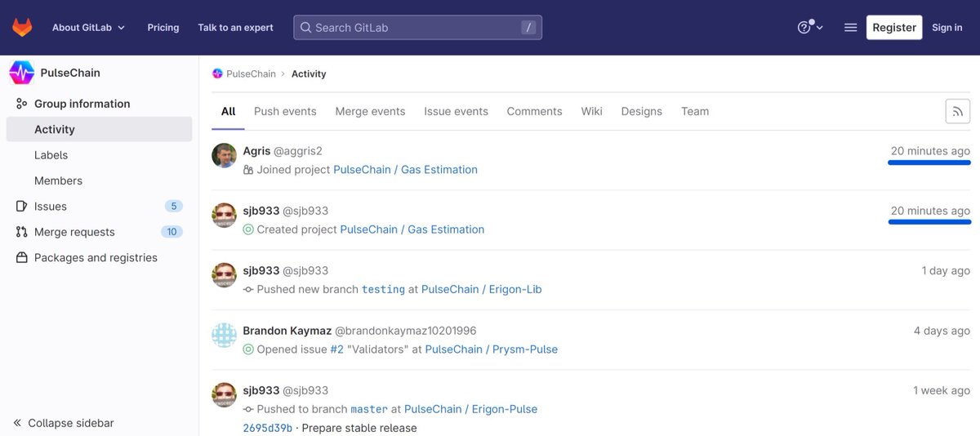Click the slash shortcut badge in search
This screenshot has height=436, width=980.
[528, 27]
